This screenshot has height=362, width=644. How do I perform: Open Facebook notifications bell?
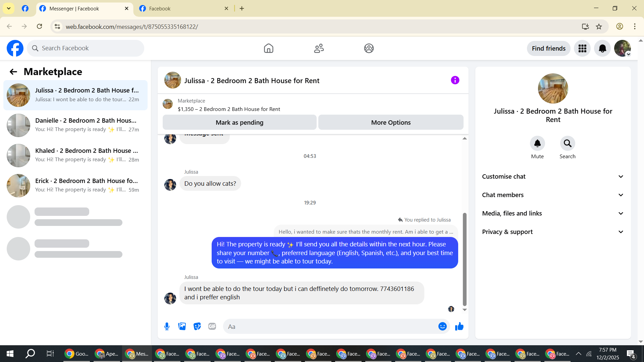pos(602,49)
